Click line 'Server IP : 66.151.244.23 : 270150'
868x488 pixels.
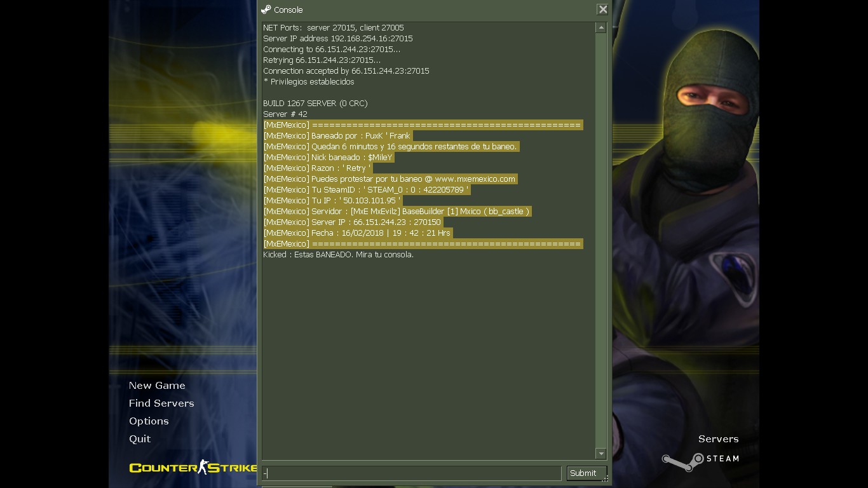click(x=353, y=222)
